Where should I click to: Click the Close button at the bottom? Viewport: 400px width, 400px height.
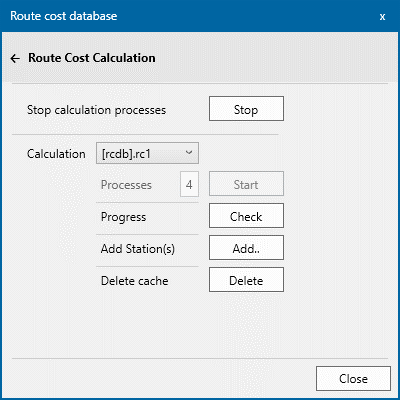(353, 379)
